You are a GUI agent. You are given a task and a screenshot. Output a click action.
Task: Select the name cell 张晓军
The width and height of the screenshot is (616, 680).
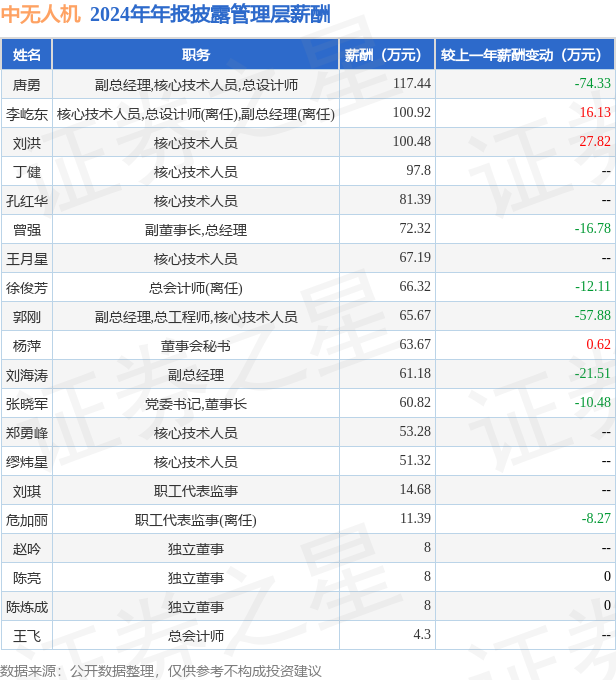tap(26, 404)
